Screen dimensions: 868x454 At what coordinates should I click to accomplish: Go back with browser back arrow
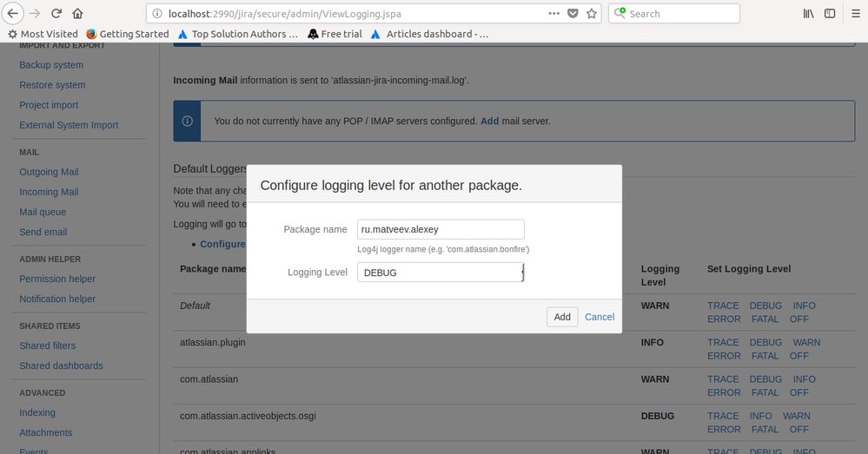pos(13,13)
